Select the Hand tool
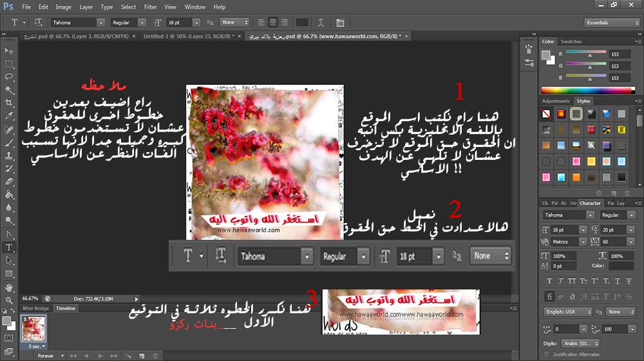This screenshot has width=644, height=361. click(9, 287)
